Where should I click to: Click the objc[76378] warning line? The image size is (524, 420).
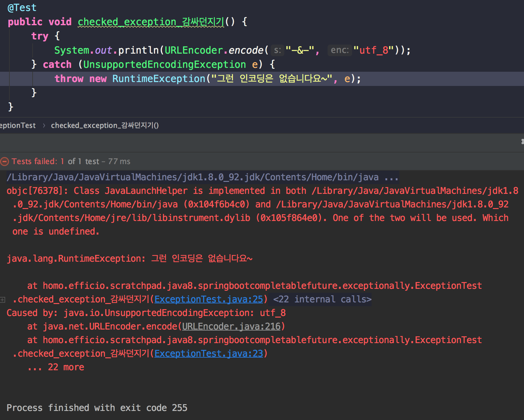click(262, 211)
